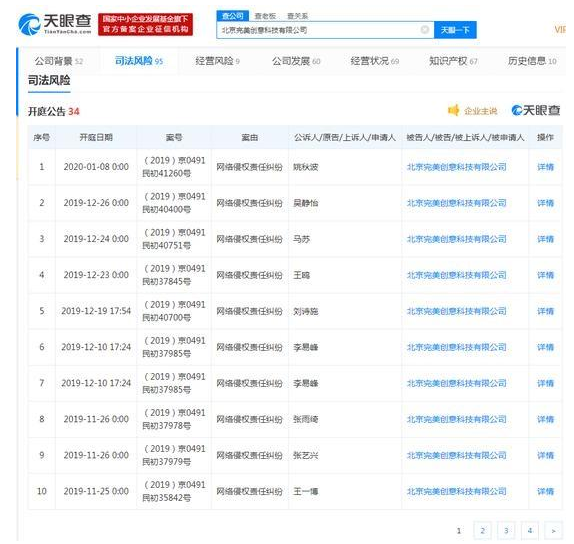The width and height of the screenshot is (574, 544).
Task: Open 详情 for row 4 dated 2019-12-23
Action: click(545, 275)
